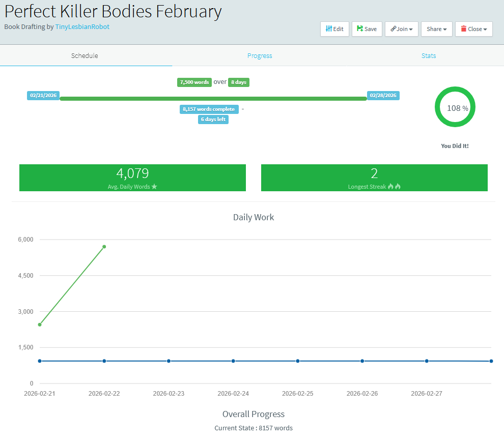Viewport: 504px width, 442px height.
Task: Click the Save button with disk icon
Action: click(x=367, y=29)
